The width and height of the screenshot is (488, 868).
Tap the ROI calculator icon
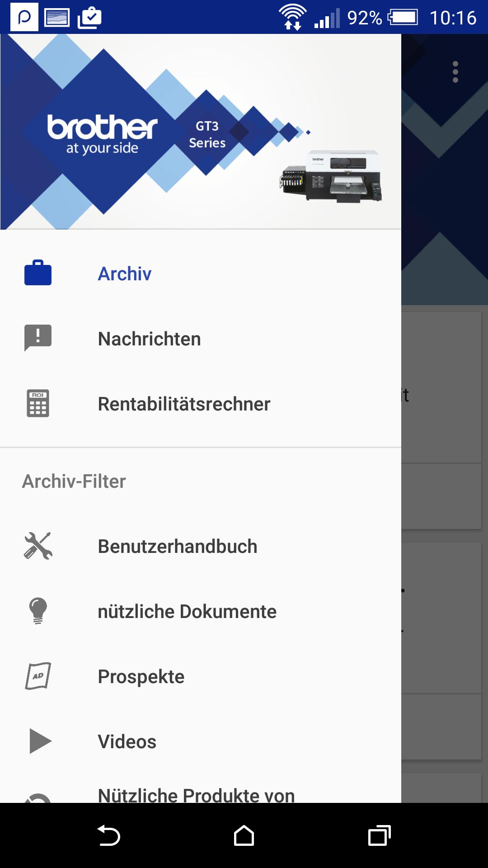(x=38, y=403)
